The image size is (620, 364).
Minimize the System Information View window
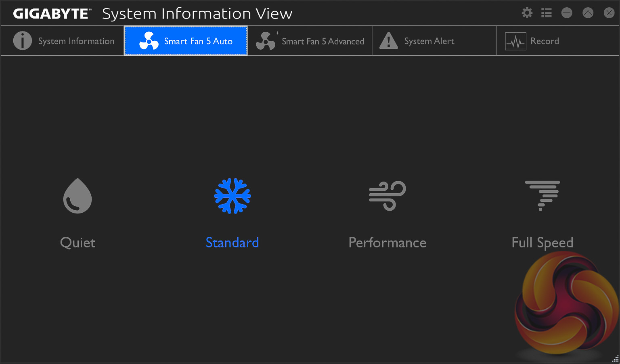click(567, 13)
